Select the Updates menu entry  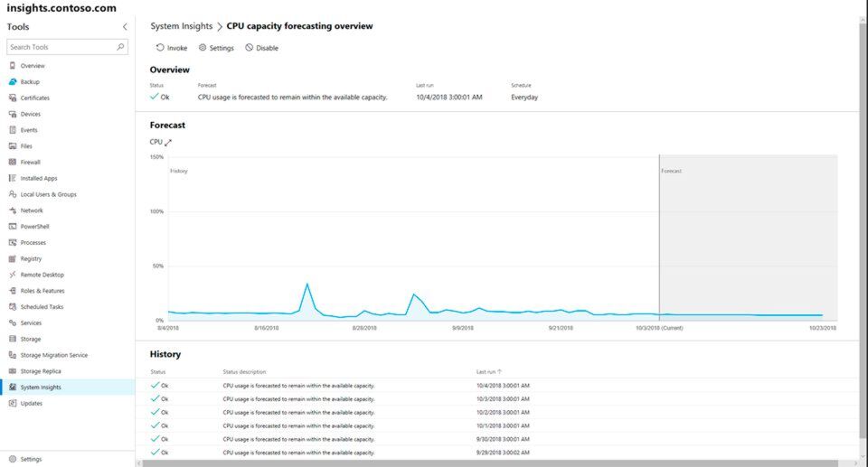coord(32,404)
